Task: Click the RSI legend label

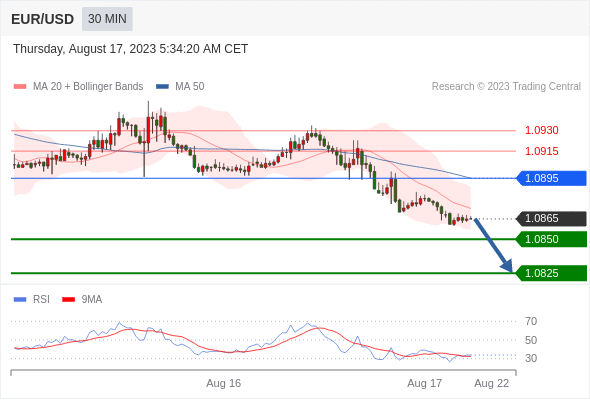Action: point(41,300)
